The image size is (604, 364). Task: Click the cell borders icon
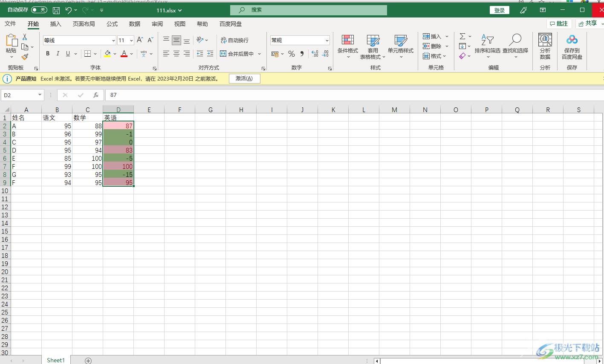[x=87, y=54]
